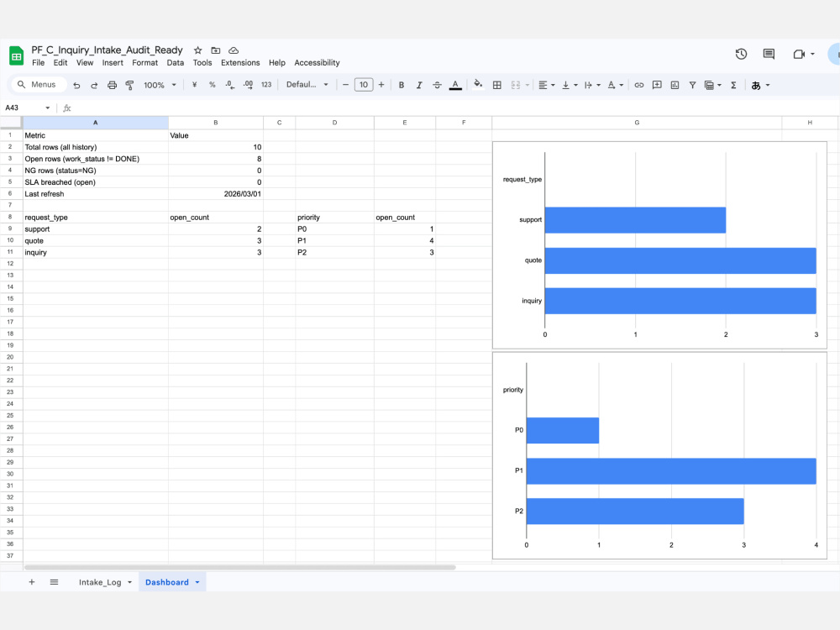This screenshot has width=840, height=630.
Task: Open the Edit menu
Action: point(60,63)
